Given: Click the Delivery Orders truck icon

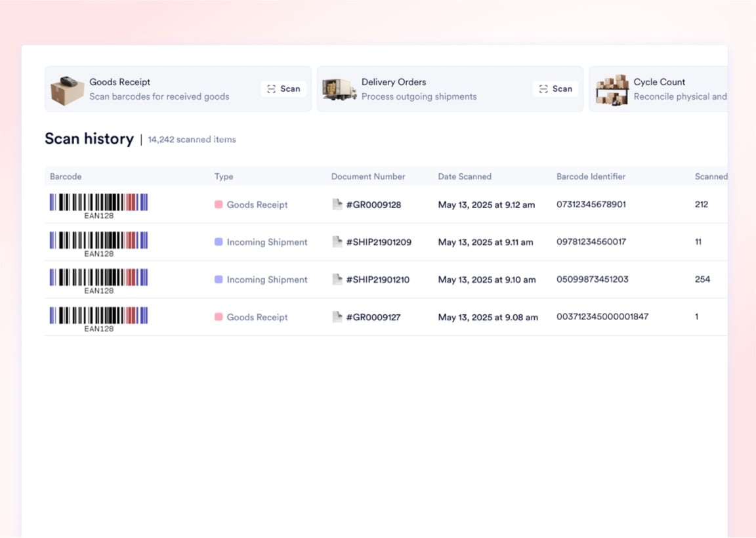Looking at the screenshot, I should click(339, 90).
